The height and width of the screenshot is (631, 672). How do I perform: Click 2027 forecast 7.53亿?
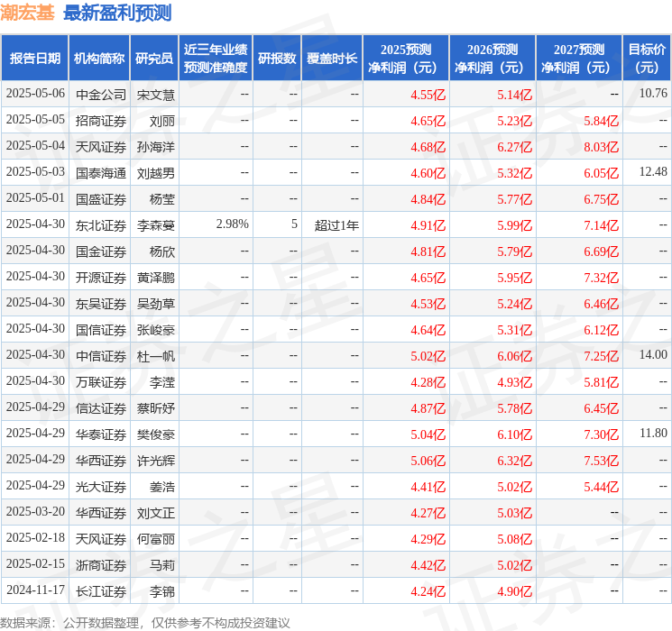click(602, 461)
